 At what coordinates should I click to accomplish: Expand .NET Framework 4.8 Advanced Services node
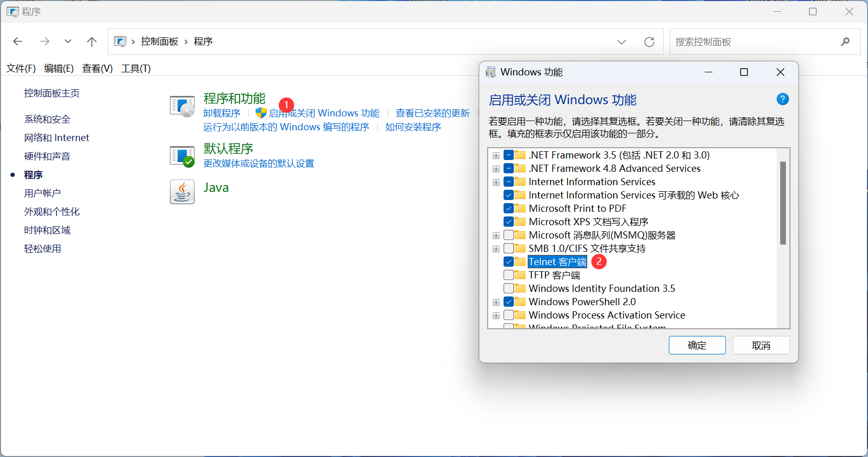click(x=496, y=169)
